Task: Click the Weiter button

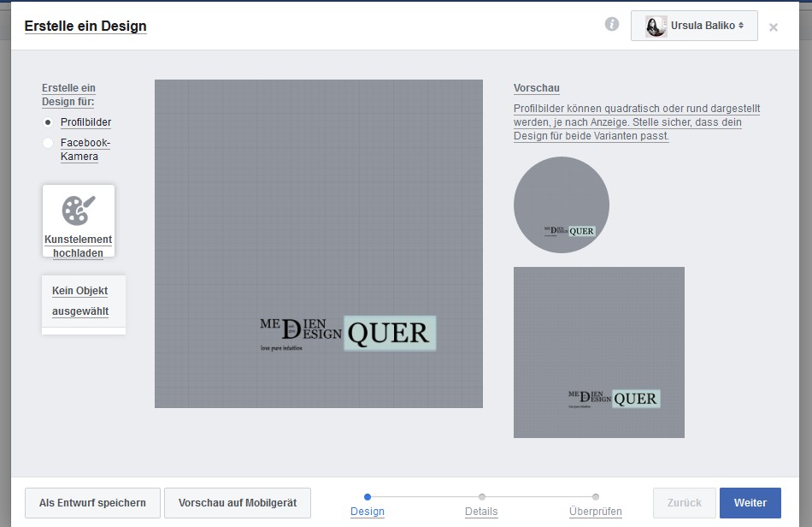Action: [750, 503]
